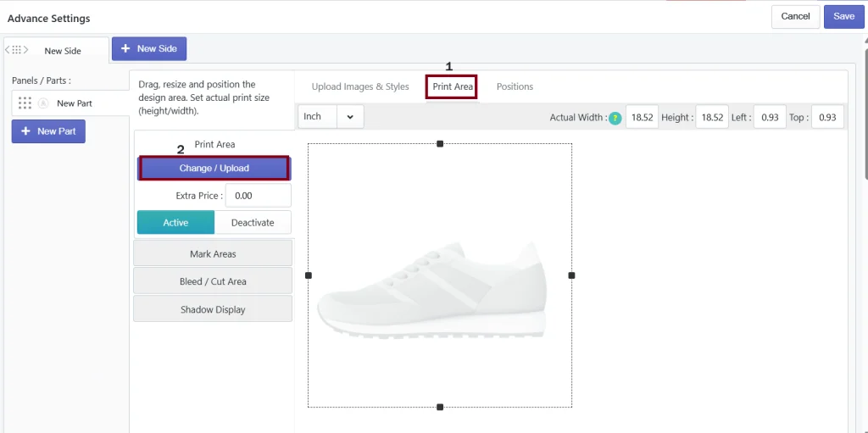
Task: Click the Left offset input field
Action: 770,118
